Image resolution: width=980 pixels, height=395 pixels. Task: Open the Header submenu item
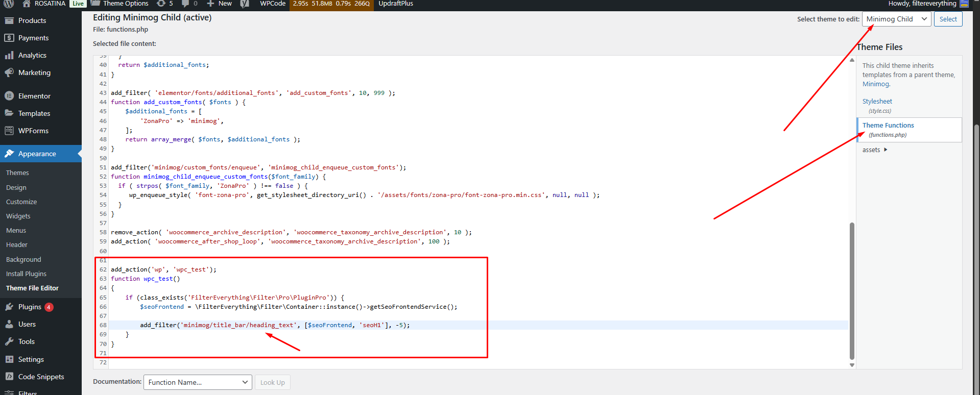(x=17, y=245)
